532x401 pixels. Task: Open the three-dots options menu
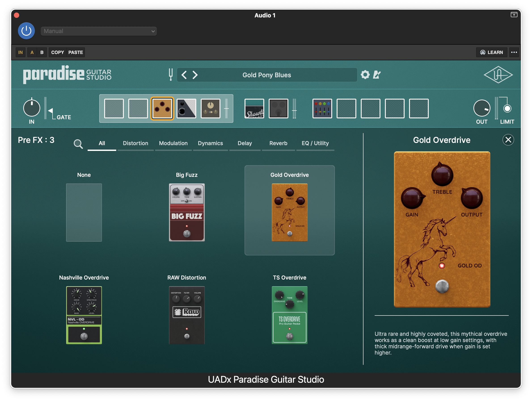click(514, 52)
